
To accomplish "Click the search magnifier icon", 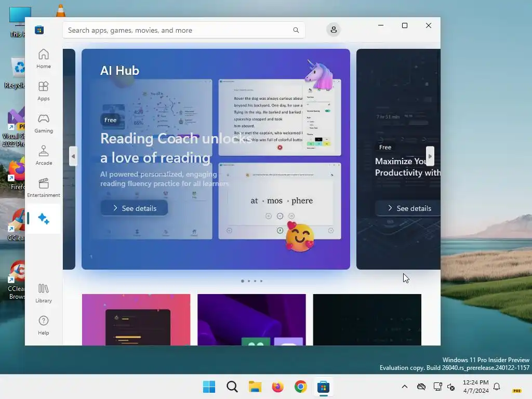I will click(296, 30).
